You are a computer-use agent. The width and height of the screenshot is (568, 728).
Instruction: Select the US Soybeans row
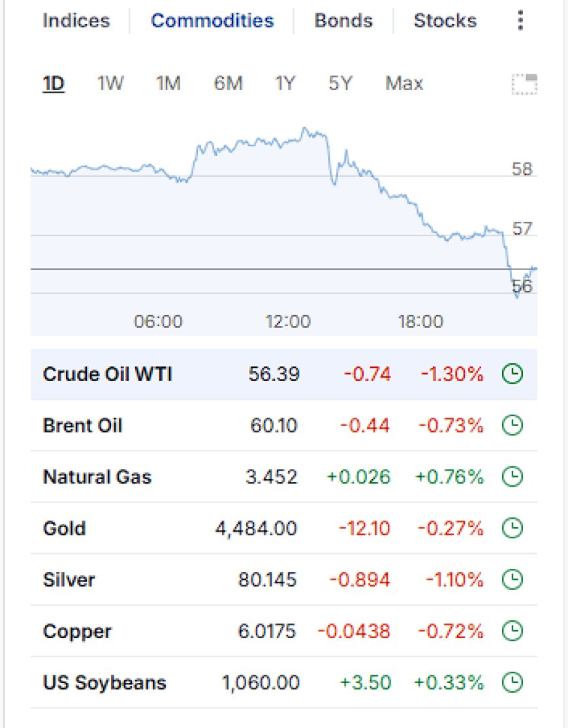(x=284, y=682)
